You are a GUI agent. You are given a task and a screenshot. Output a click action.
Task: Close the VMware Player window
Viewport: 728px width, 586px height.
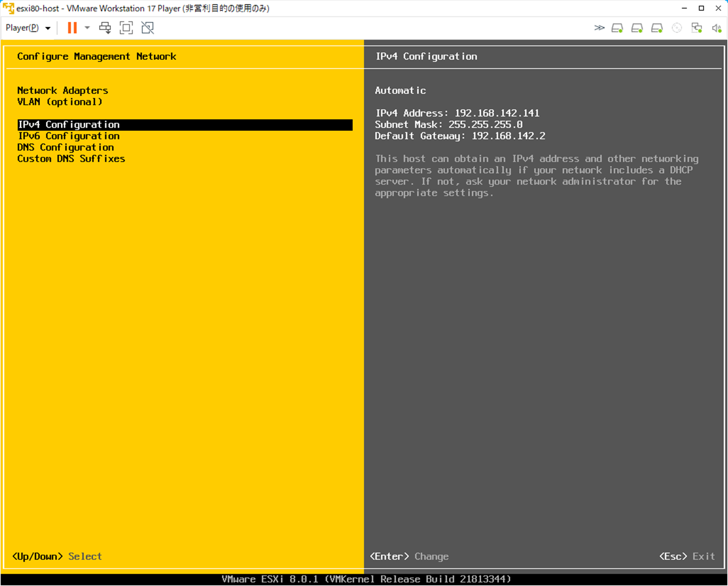point(718,8)
